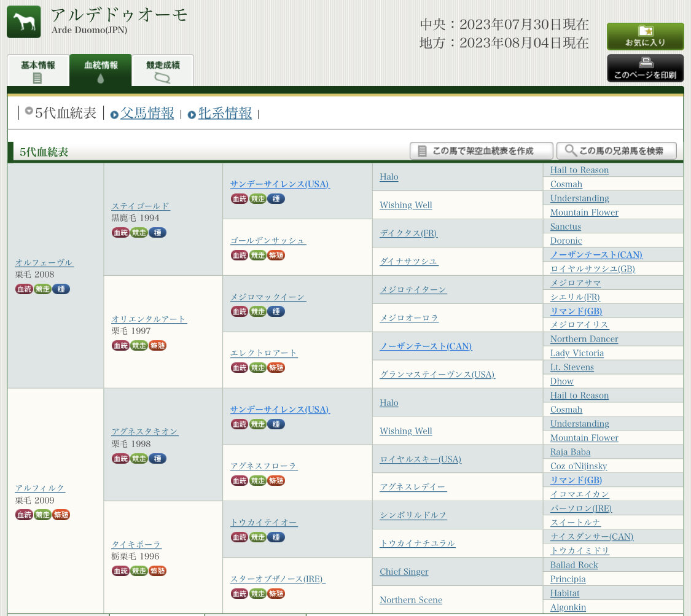Create fictional pedigree with この馬で架空血統表を作成
The height and width of the screenshot is (616, 691).
tap(481, 151)
